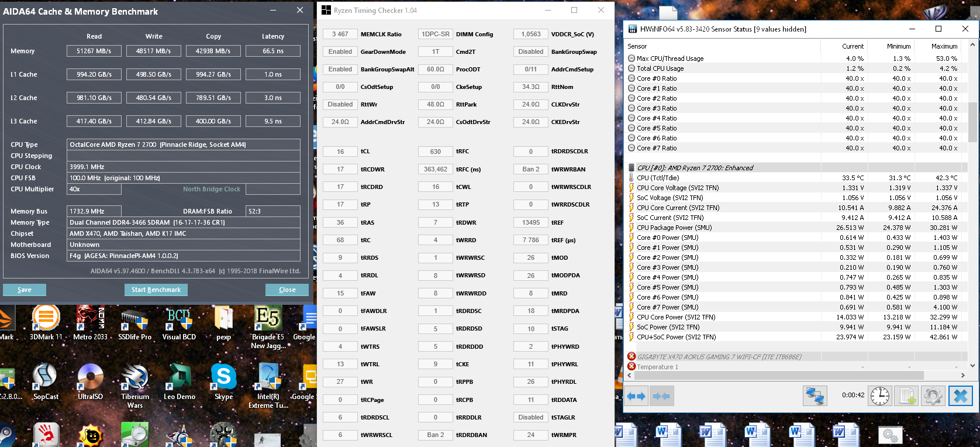Click the thermometer icon beside CPU (Tctl/Tdie)
This screenshot has width=980, height=447.
click(632, 178)
